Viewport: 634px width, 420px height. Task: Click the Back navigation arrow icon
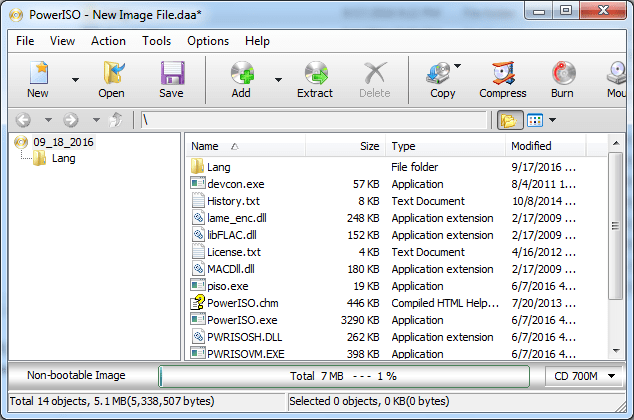point(23,120)
